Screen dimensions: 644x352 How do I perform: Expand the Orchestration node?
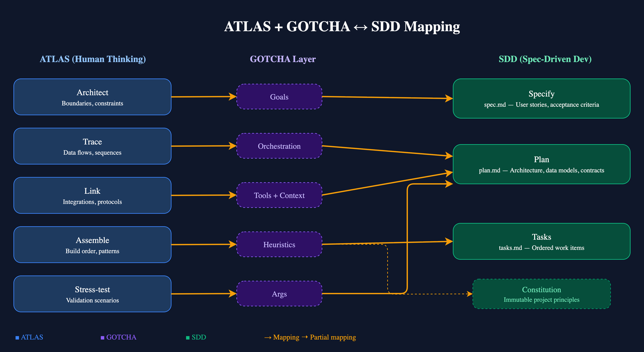click(279, 146)
